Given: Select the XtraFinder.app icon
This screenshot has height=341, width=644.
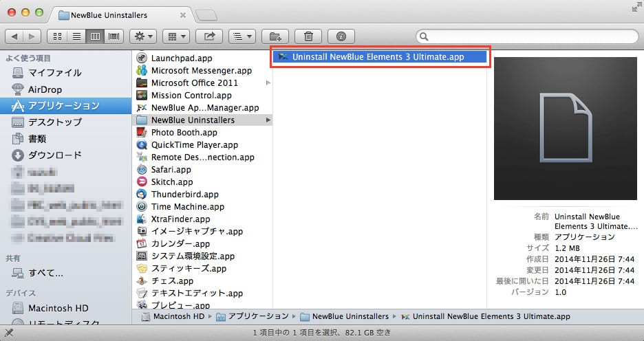Looking at the screenshot, I should click(142, 219).
